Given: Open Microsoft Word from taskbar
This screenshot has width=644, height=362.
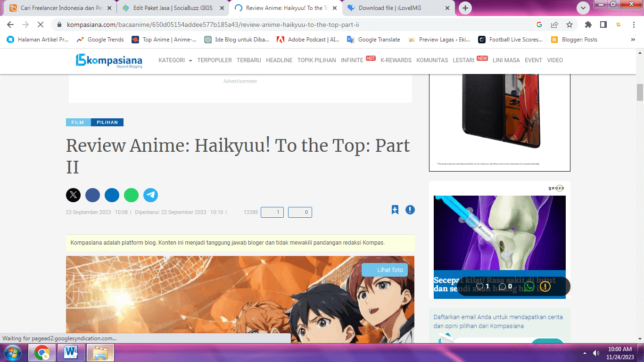Looking at the screenshot, I should coord(71,353).
